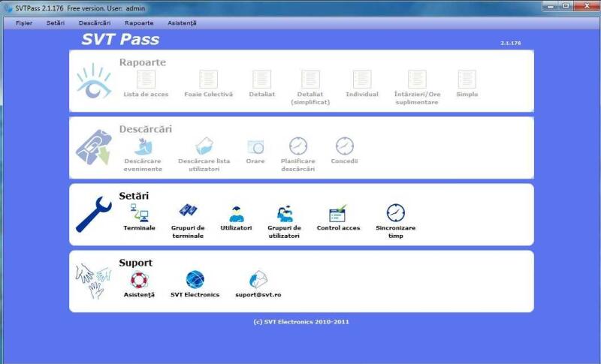
Task: Click the hands icon beside Suport
Action: click(93, 281)
